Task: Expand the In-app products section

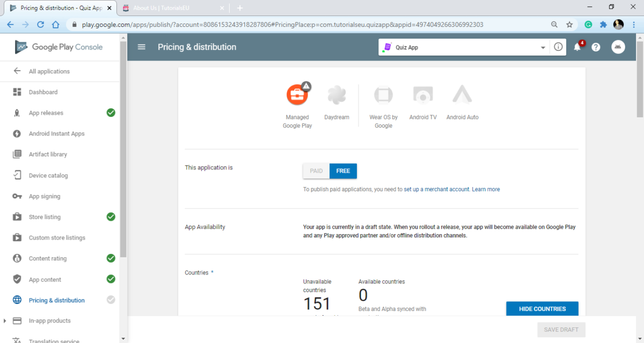Action: (5, 321)
